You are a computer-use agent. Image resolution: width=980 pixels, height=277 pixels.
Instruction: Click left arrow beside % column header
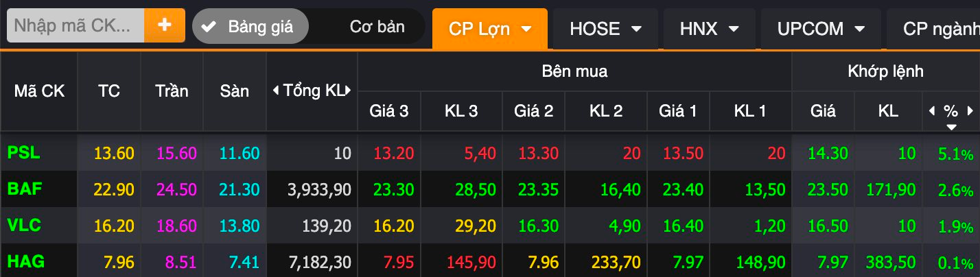(932, 110)
